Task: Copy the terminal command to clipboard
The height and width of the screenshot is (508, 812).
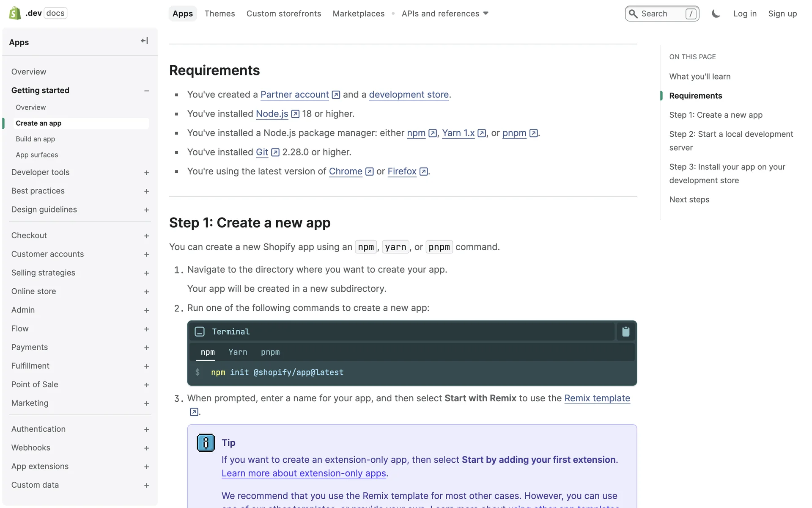Action: click(x=625, y=332)
